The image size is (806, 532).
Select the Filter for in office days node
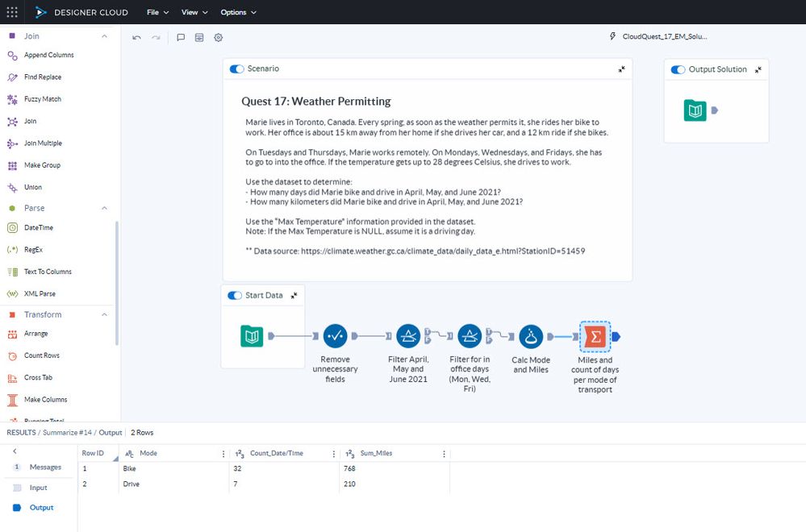(470, 336)
